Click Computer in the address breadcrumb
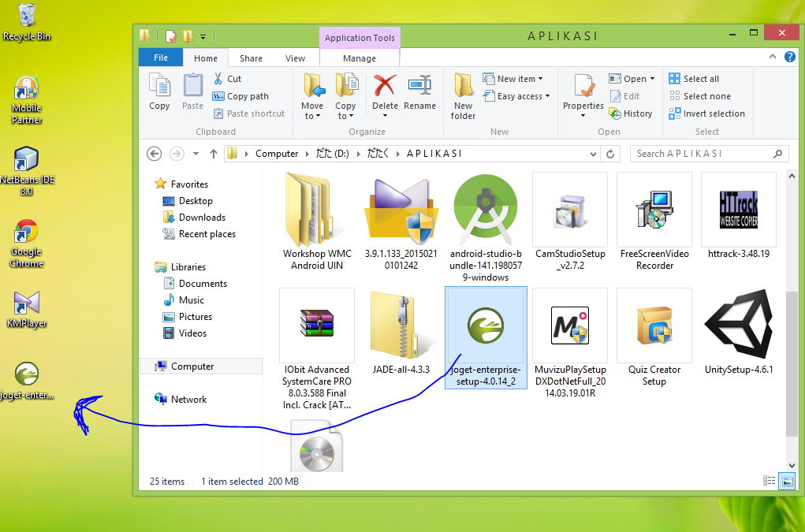The height and width of the screenshot is (532, 805). click(277, 154)
